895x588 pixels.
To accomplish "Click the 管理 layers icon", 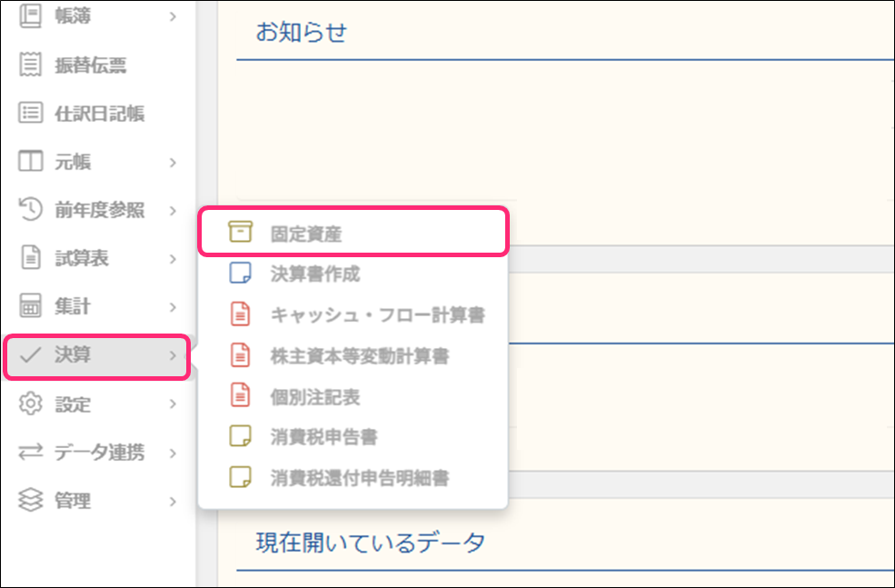I will (31, 501).
